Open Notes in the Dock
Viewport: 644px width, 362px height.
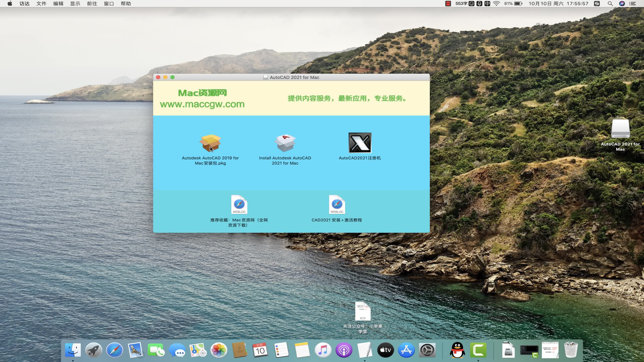coord(302,350)
